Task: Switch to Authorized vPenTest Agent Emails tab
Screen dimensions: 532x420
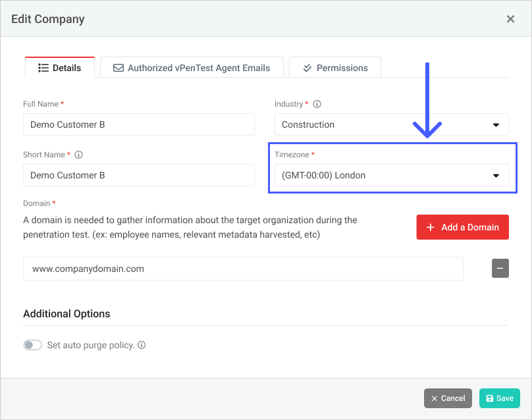Action: (192, 68)
